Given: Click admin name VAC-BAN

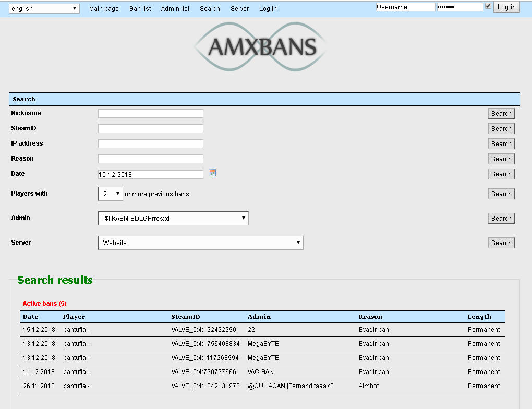Looking at the screenshot, I should (261, 372).
